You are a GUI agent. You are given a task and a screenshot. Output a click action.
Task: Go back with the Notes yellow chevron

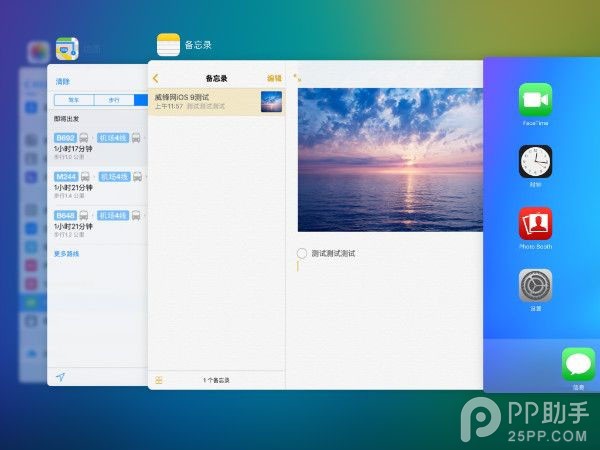pos(155,78)
